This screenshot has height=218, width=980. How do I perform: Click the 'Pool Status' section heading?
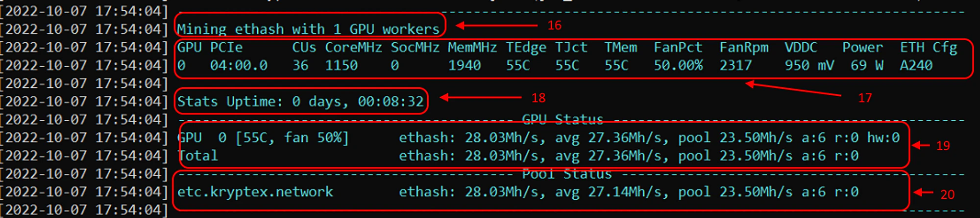pos(567,174)
